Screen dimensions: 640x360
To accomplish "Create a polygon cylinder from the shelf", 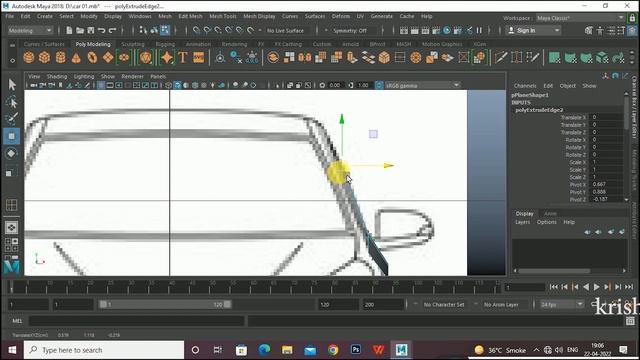I will (x=60, y=58).
